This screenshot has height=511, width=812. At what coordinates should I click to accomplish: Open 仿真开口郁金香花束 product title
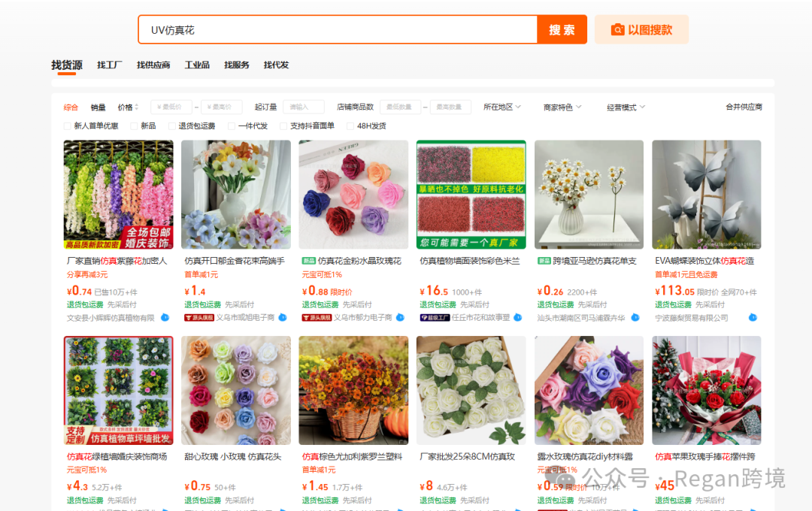[235, 261]
